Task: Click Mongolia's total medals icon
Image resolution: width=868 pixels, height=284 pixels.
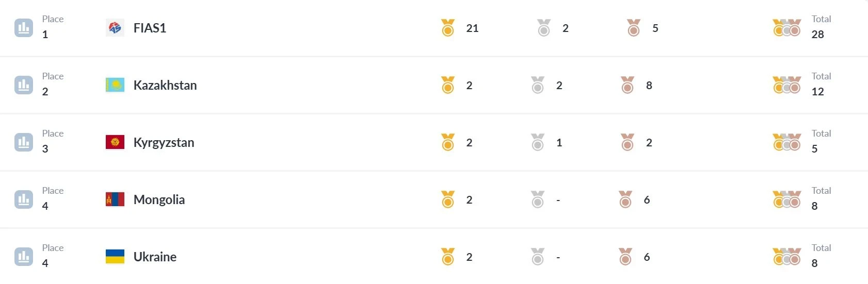Action: 787,199
